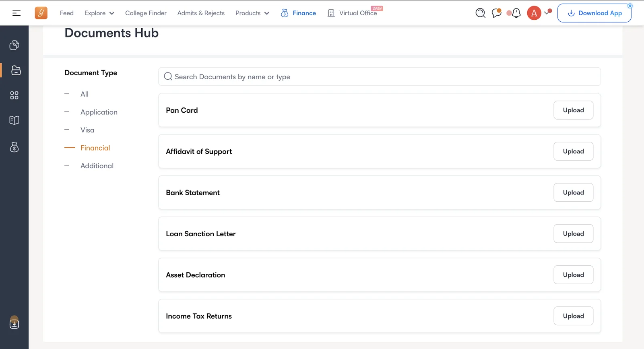This screenshot has width=644, height=349.
Task: Upload the Asset Declaration
Action: (574, 275)
